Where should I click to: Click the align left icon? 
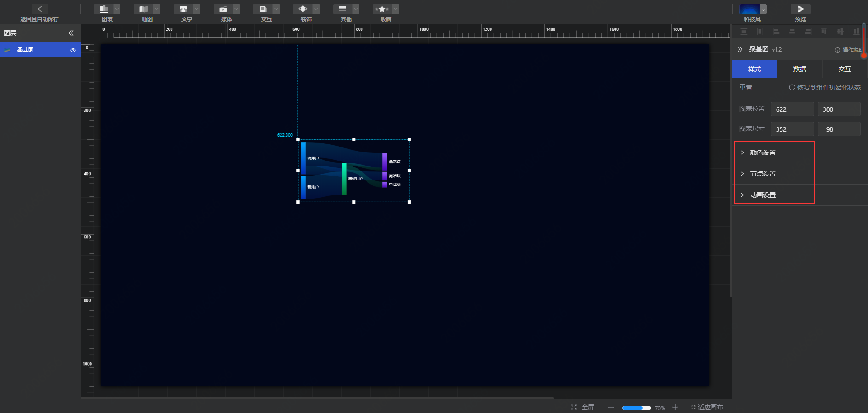776,32
